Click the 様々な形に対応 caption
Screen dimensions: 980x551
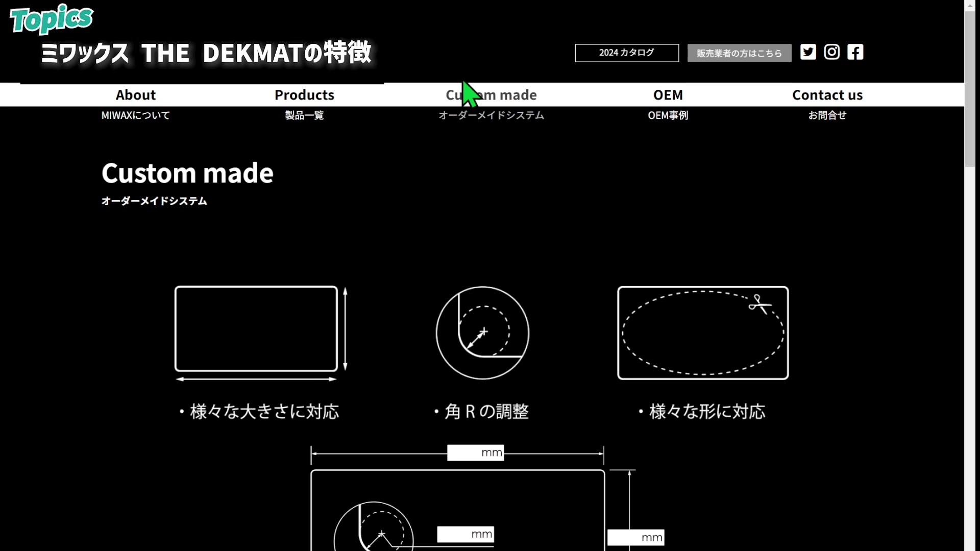coord(702,411)
